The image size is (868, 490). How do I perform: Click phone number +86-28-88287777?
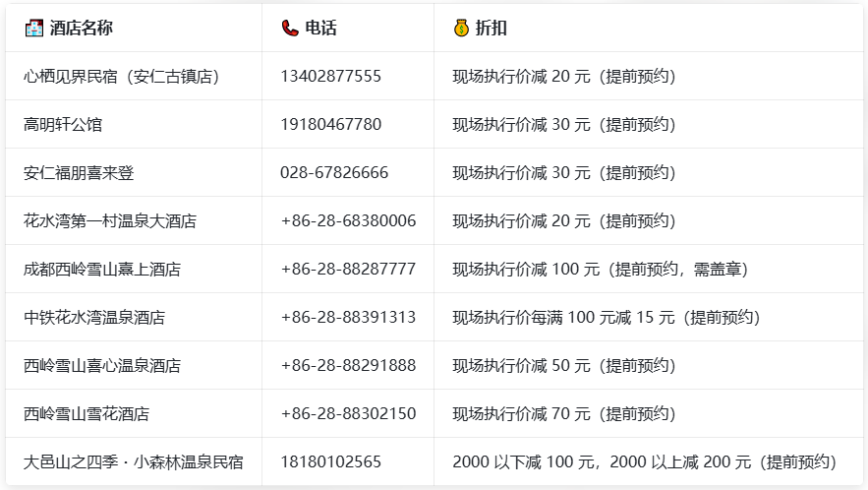[x=348, y=270]
